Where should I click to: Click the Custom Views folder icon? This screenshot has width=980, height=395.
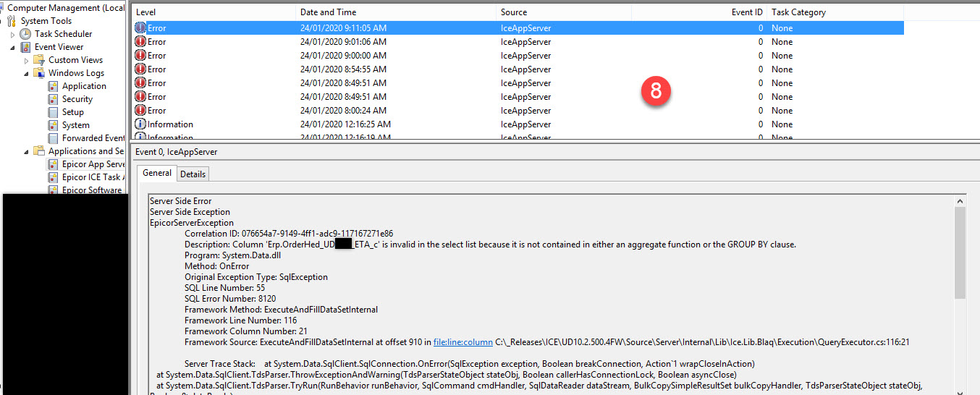point(39,60)
